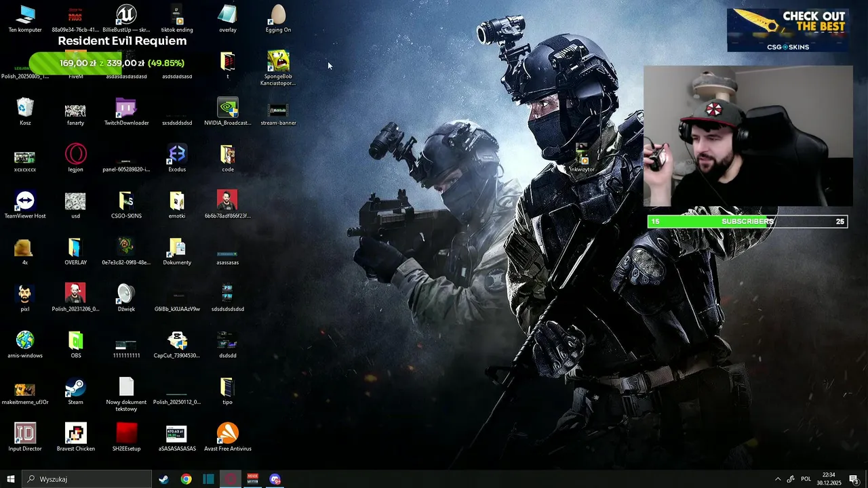The height and width of the screenshot is (488, 868).
Task: Select the aSASASASASAS image file
Action: pyautogui.click(x=177, y=436)
